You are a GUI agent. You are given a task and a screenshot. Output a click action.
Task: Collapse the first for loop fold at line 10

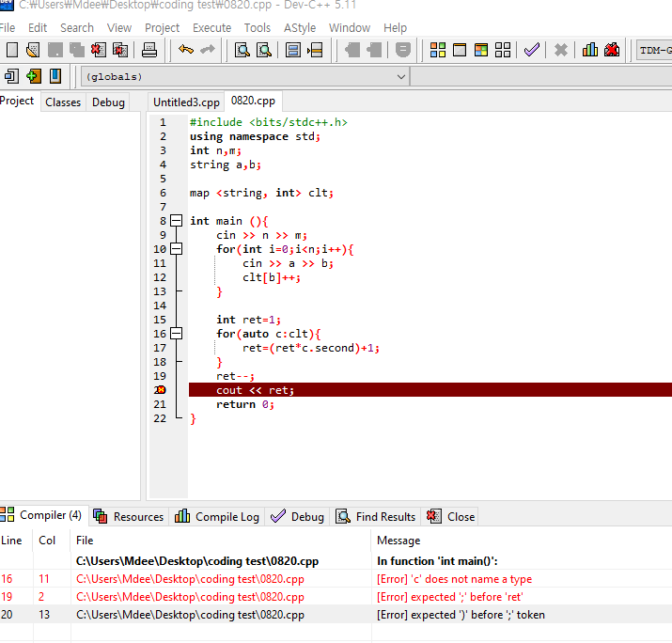point(176,249)
